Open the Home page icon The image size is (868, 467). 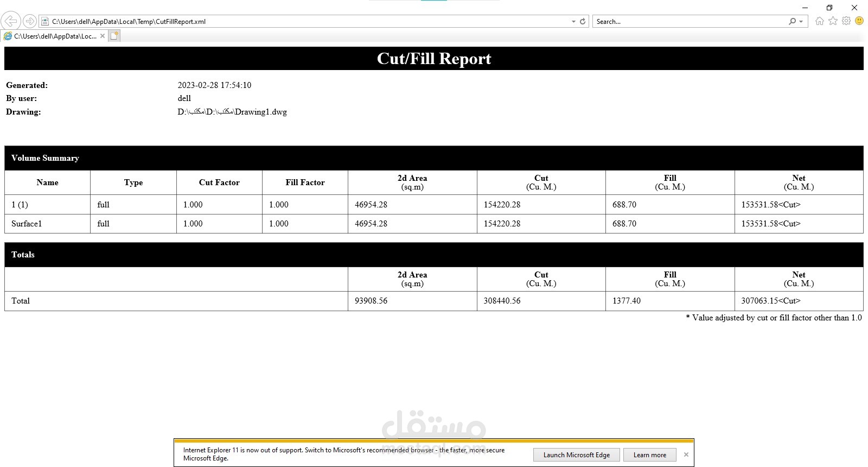(820, 21)
